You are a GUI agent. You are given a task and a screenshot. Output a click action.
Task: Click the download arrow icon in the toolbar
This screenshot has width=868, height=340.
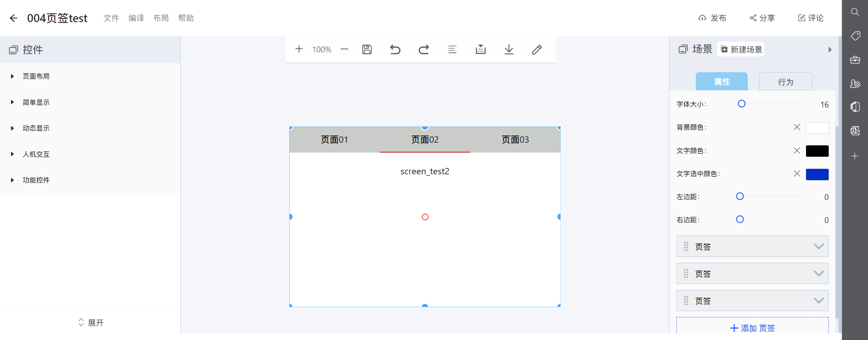click(x=509, y=49)
